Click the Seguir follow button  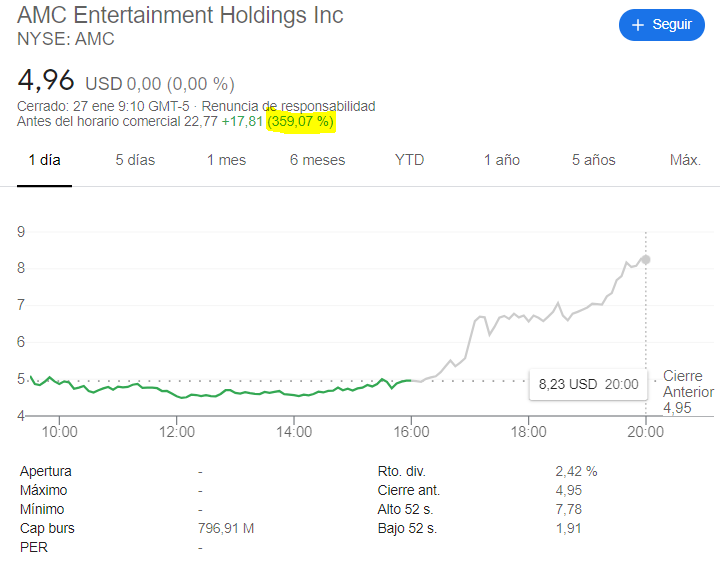click(662, 24)
